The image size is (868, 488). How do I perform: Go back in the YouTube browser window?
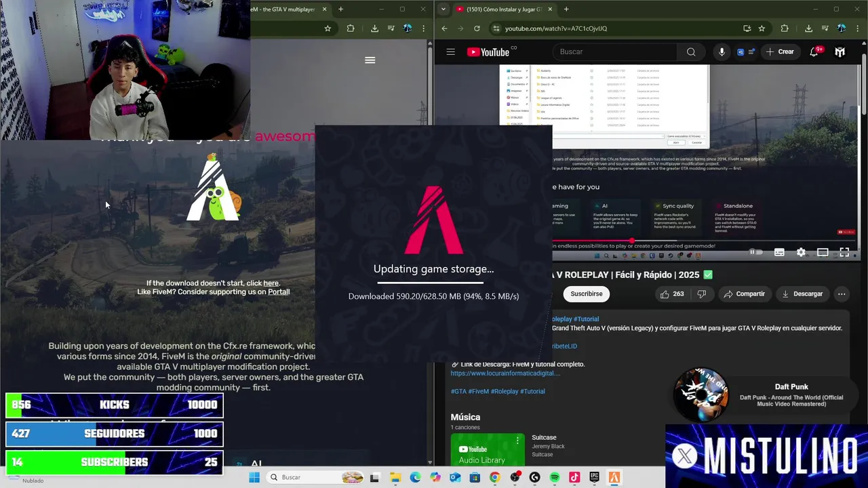(444, 28)
